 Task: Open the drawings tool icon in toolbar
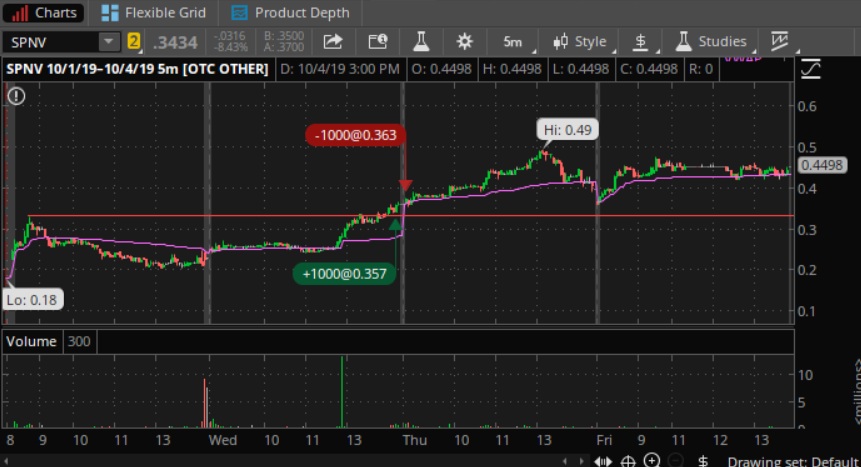click(779, 42)
